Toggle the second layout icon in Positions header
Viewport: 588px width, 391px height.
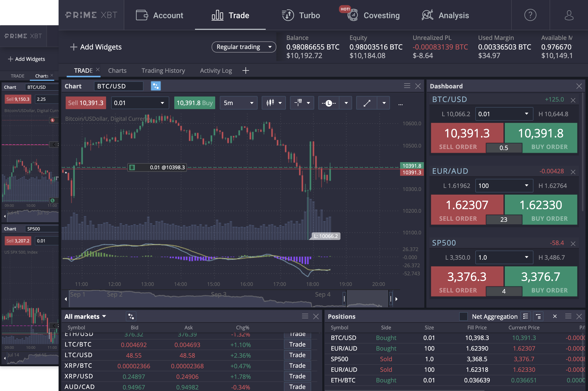click(538, 316)
